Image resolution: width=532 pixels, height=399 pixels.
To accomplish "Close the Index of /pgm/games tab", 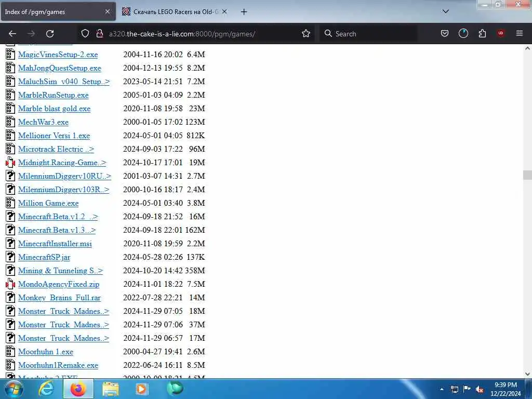I will (x=108, y=11).
